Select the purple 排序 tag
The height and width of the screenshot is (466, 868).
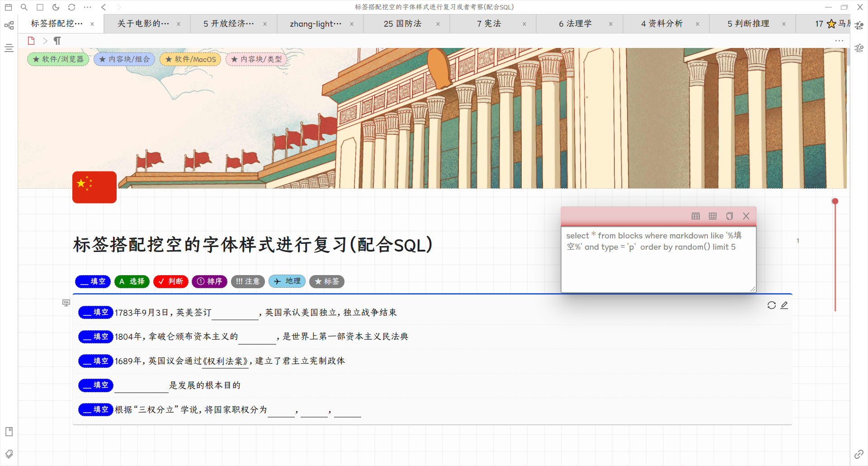210,281
